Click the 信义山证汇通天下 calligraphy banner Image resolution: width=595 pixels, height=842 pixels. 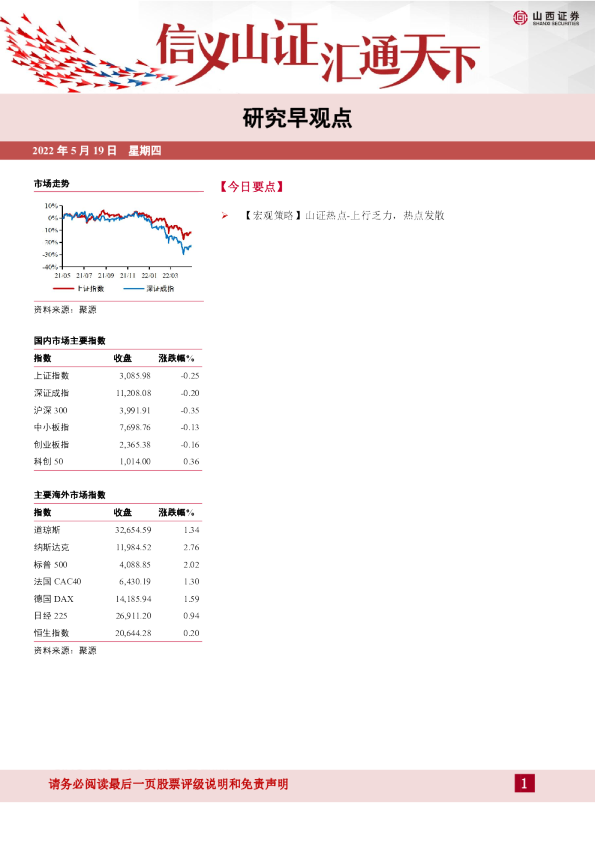[x=317, y=54]
